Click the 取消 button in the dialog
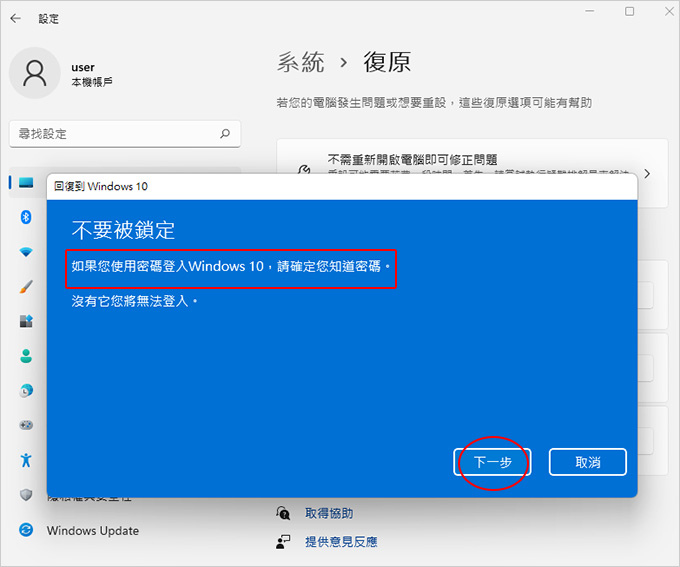This screenshot has width=680, height=567. [x=588, y=462]
